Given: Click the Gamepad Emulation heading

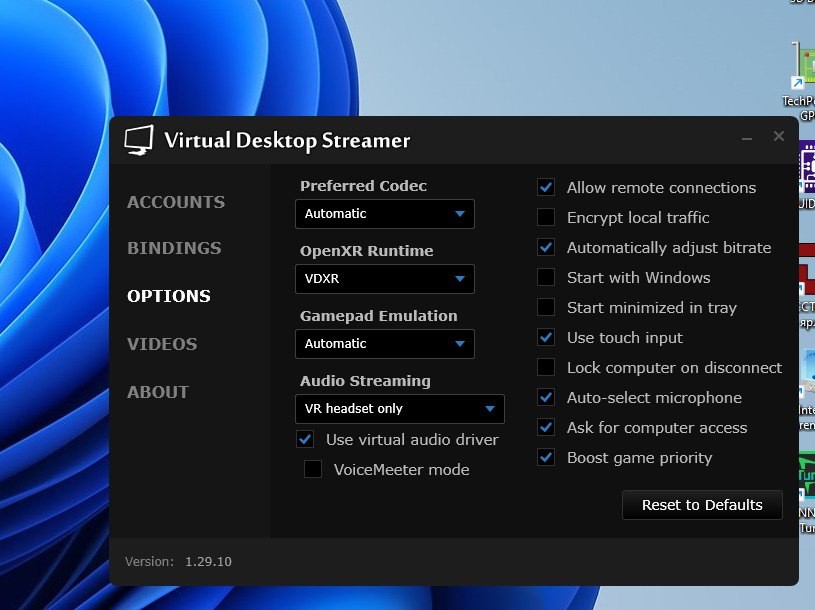Looking at the screenshot, I should coord(378,315).
